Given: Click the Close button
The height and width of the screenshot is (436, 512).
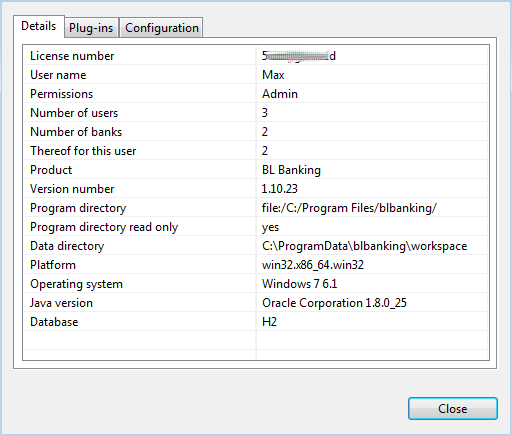Looking at the screenshot, I should (x=453, y=408).
